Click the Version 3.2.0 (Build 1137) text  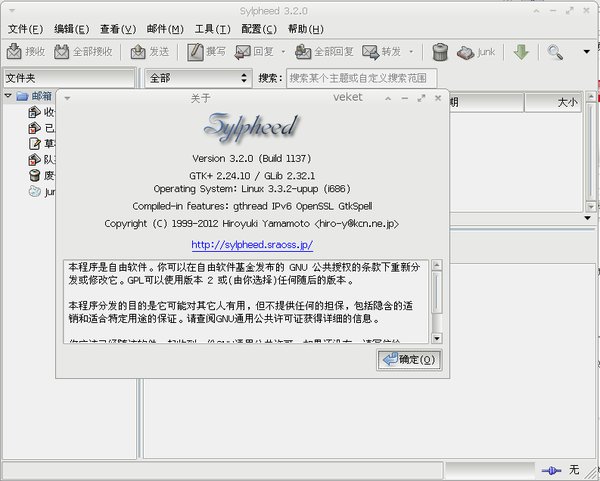tap(251, 158)
